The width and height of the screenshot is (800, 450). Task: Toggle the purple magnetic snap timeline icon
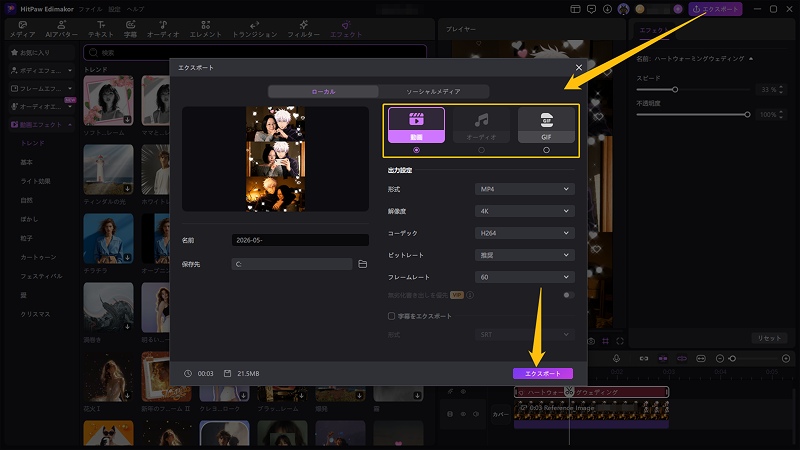[x=663, y=359]
